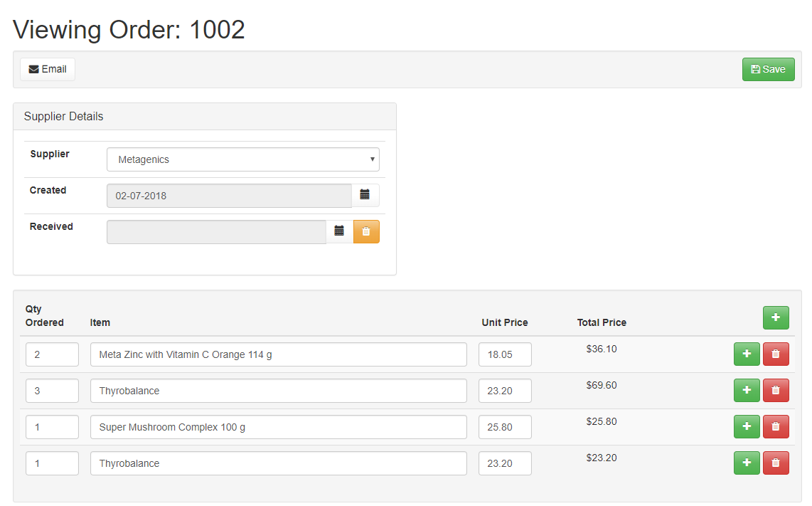Viewport: 812px width, 506px height.
Task: Change the Thyrobalance quantity of 3
Action: tap(52, 390)
